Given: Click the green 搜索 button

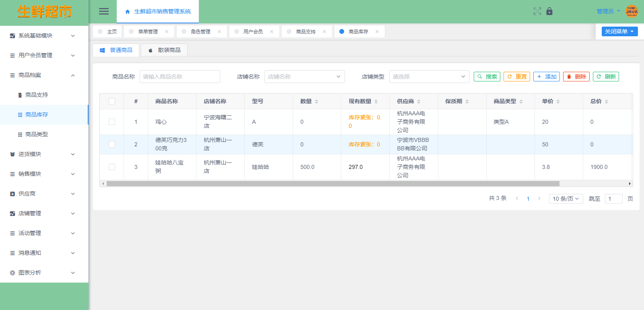Looking at the screenshot, I should point(487,77).
